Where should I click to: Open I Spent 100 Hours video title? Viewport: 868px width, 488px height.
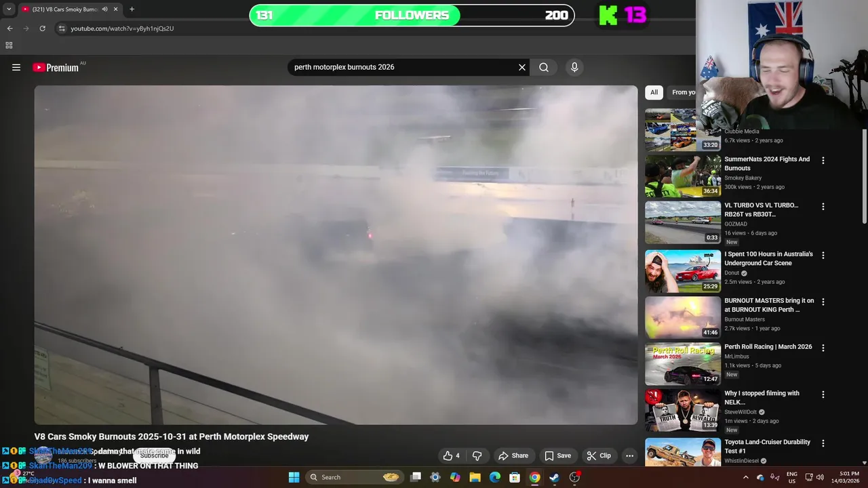pos(768,258)
